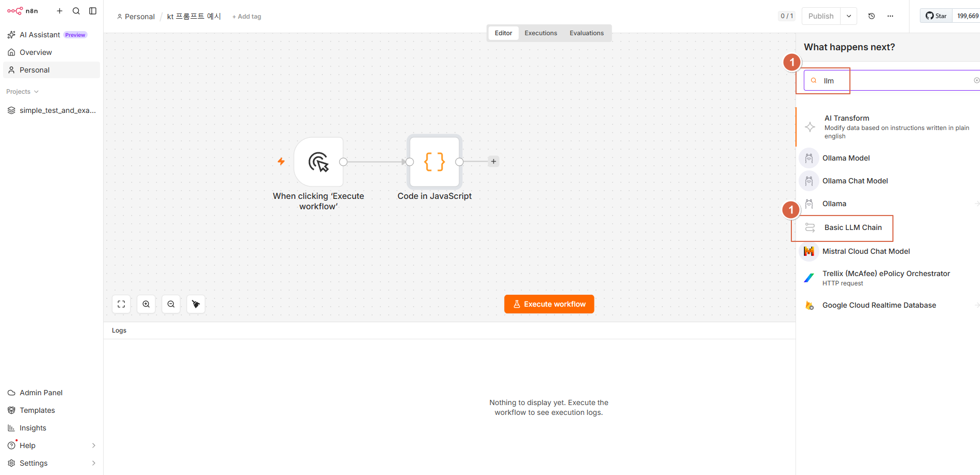Open the three-dot workflow options menu
This screenshot has height=475, width=980.
point(890,16)
